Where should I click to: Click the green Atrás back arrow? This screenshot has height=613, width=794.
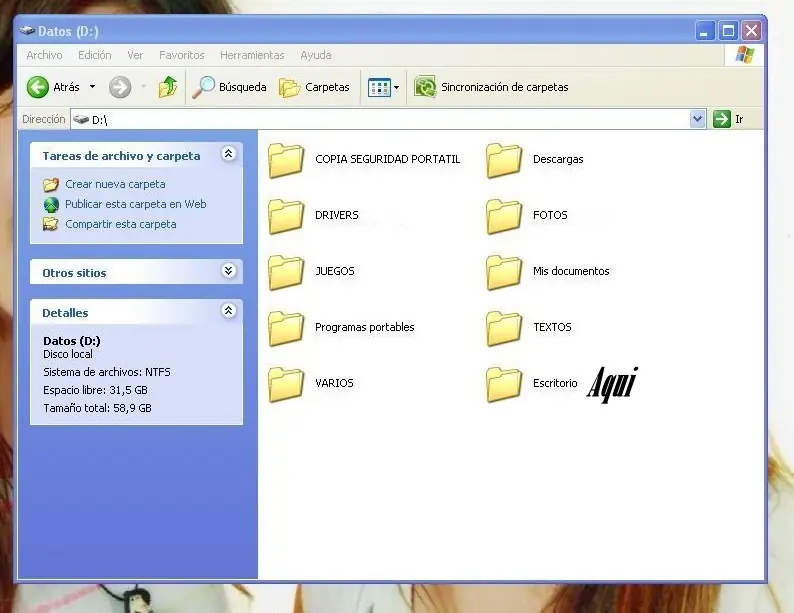(x=37, y=87)
